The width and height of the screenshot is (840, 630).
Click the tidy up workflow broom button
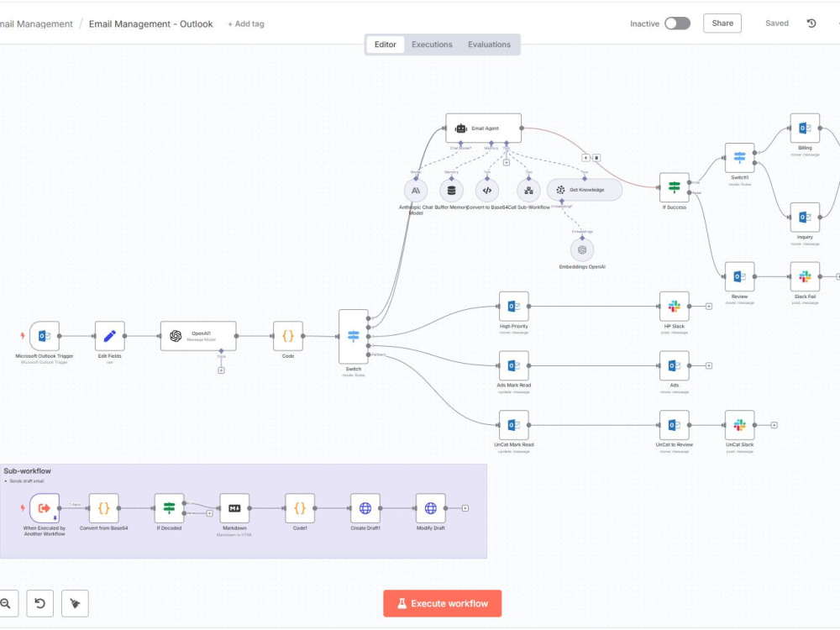tap(75, 604)
